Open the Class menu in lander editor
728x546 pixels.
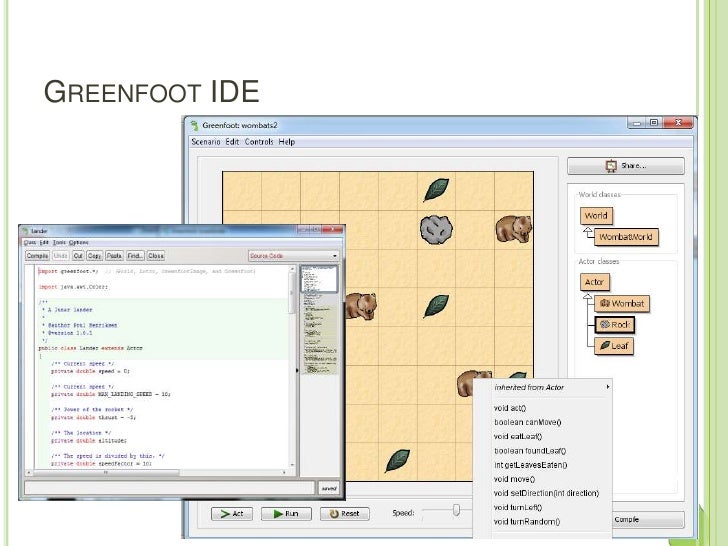[30, 242]
